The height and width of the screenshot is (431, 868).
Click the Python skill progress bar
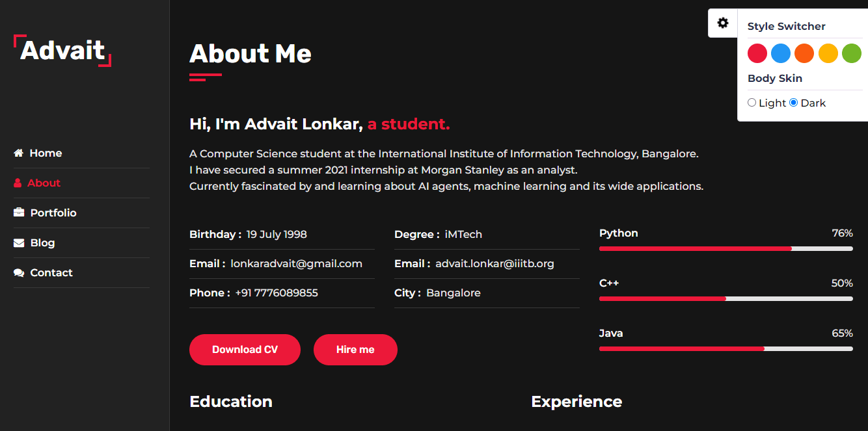click(726, 249)
